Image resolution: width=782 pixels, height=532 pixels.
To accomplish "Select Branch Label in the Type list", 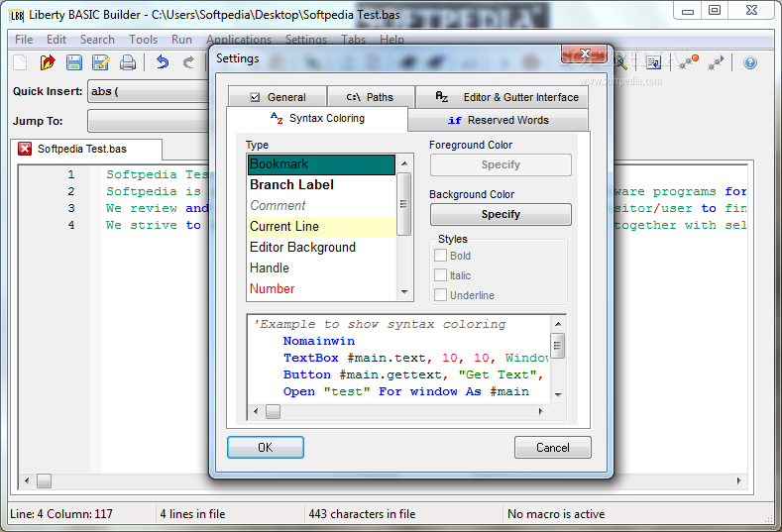I will tap(321, 185).
